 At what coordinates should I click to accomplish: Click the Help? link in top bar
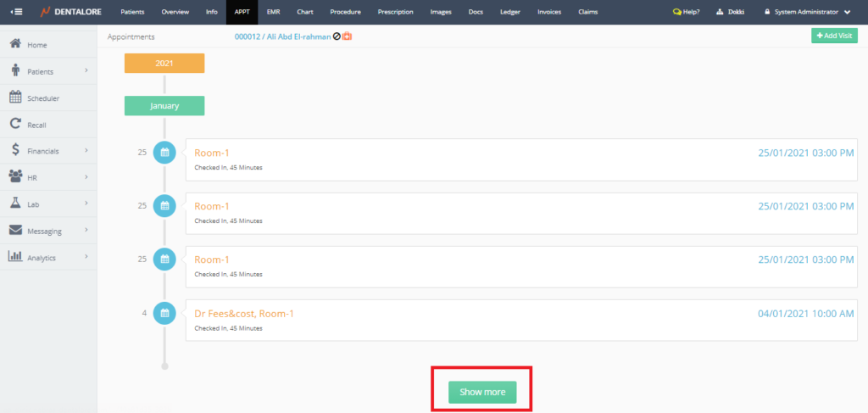click(686, 12)
